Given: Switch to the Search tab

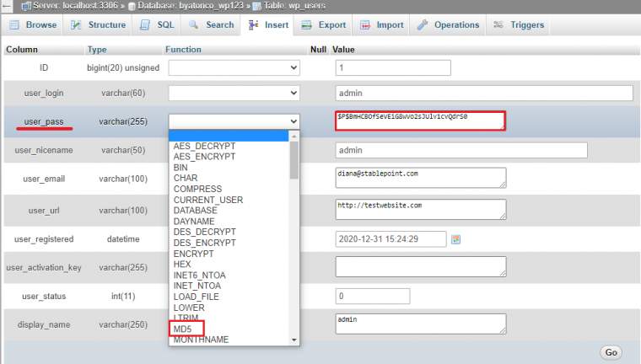Looking at the screenshot, I should pyautogui.click(x=212, y=25).
